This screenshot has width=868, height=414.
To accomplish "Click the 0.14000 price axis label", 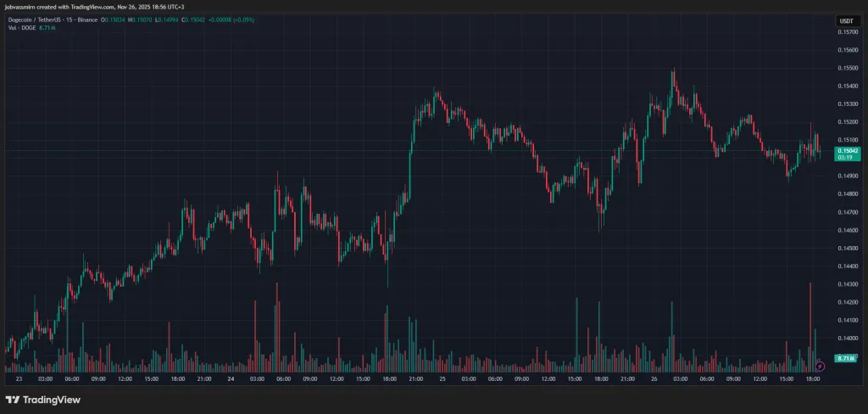I will pos(846,338).
